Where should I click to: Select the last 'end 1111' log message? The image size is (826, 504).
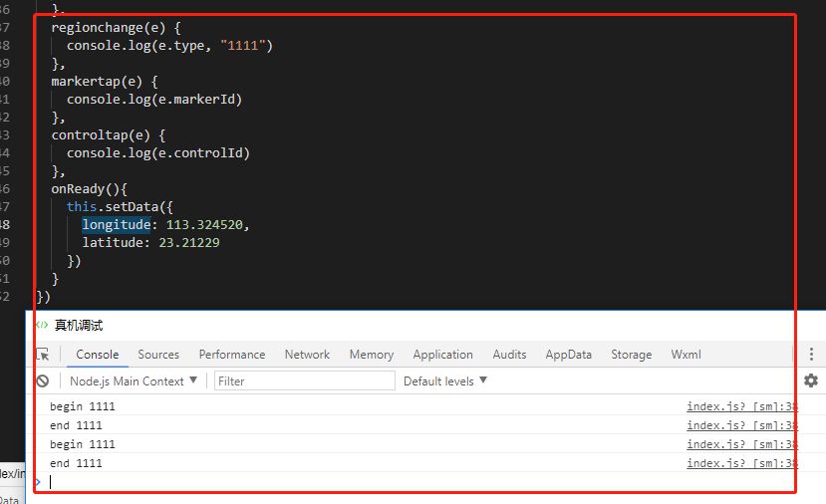click(x=76, y=463)
